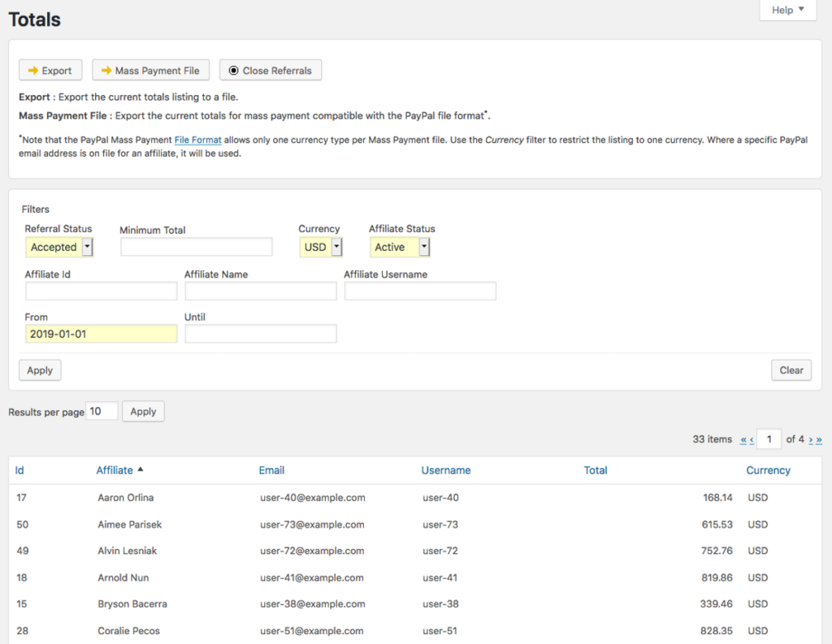Sort table by Id column
This screenshot has width=832, height=644.
[19, 470]
